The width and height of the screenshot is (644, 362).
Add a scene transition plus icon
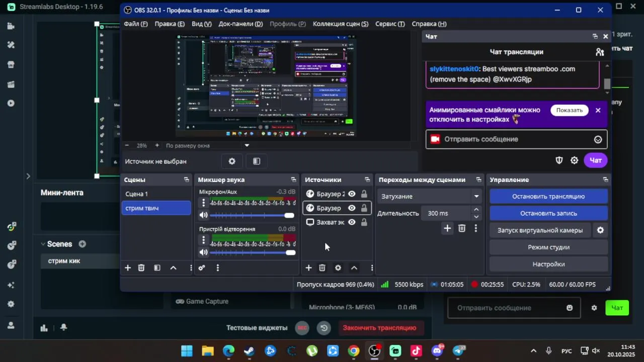pos(447,228)
